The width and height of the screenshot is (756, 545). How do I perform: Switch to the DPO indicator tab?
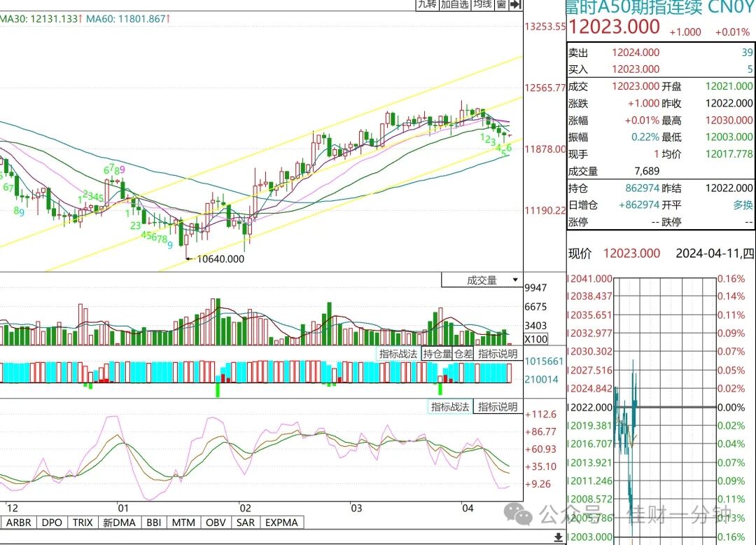point(52,523)
